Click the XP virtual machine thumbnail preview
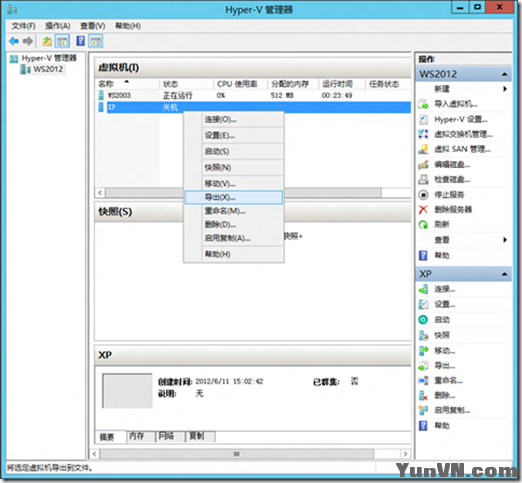Viewport: 522px width, 483px height. click(x=127, y=391)
